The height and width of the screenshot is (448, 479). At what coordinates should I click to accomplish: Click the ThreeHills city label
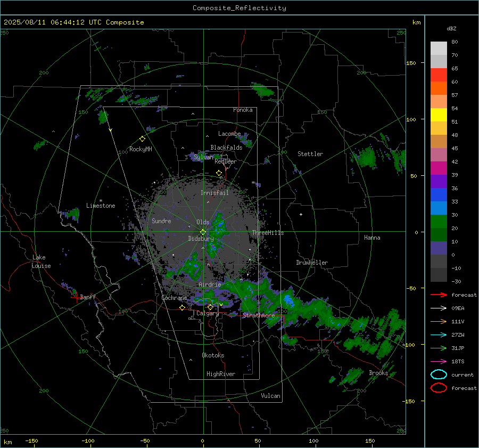point(268,233)
